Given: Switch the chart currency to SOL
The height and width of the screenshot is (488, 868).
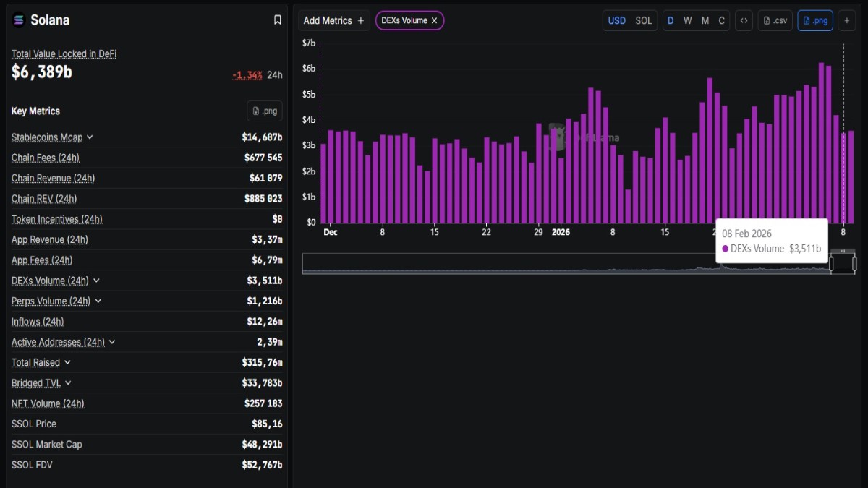Looking at the screenshot, I should pyautogui.click(x=643, y=20).
